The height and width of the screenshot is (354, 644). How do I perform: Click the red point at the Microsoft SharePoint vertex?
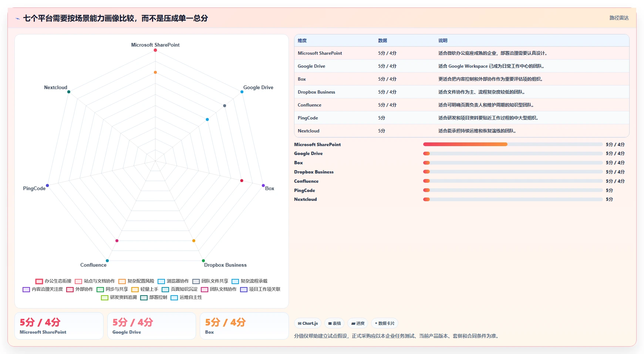pyautogui.click(x=155, y=50)
